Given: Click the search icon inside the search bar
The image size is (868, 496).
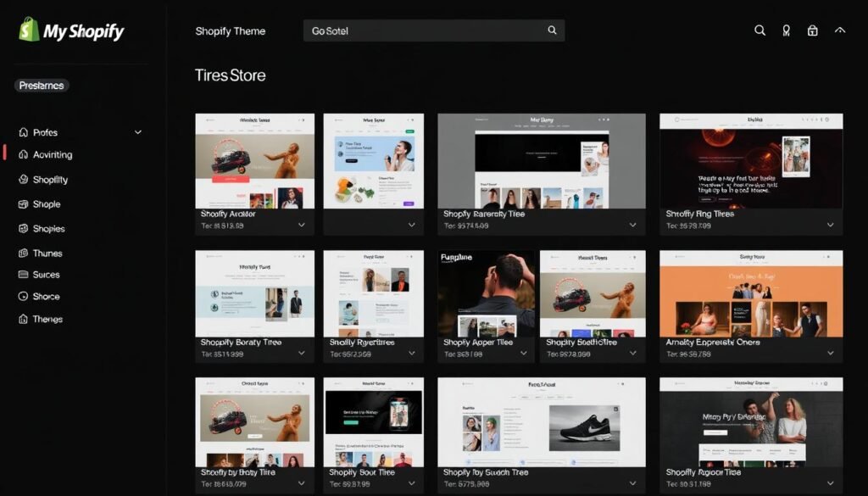Looking at the screenshot, I should pyautogui.click(x=552, y=30).
